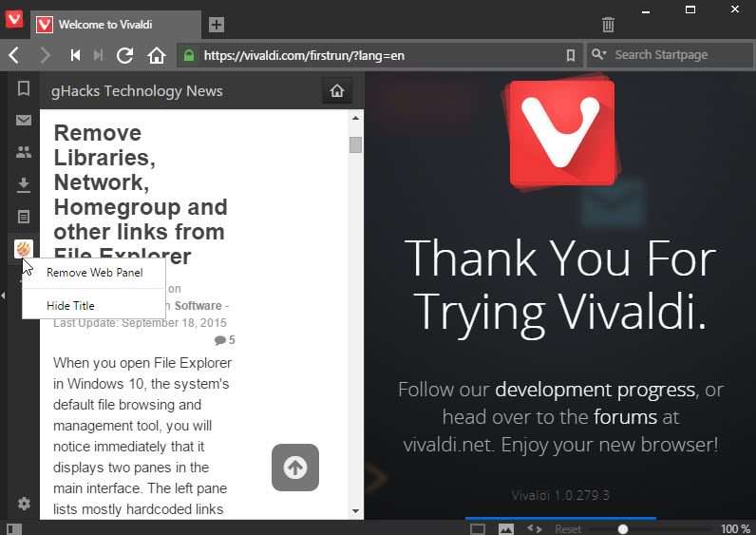The width and height of the screenshot is (756, 535).
Task: Open the closed tabs trash can
Action: point(608,25)
